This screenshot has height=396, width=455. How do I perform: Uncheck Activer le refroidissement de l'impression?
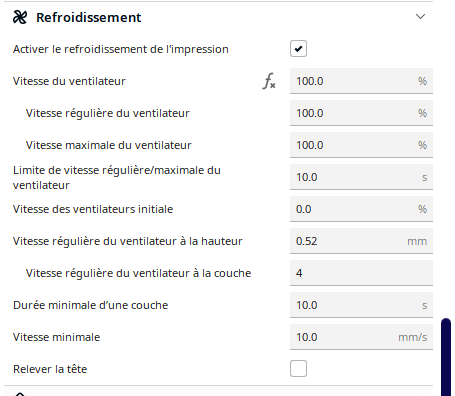(298, 49)
